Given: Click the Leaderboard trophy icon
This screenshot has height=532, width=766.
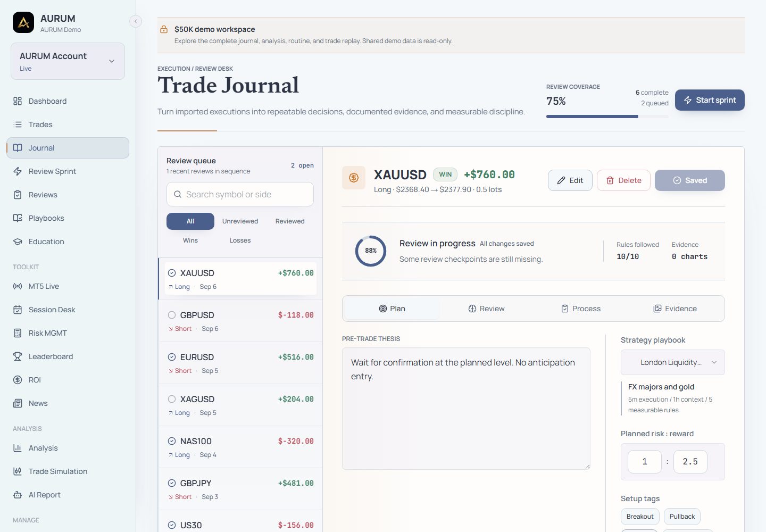Looking at the screenshot, I should 18,356.
